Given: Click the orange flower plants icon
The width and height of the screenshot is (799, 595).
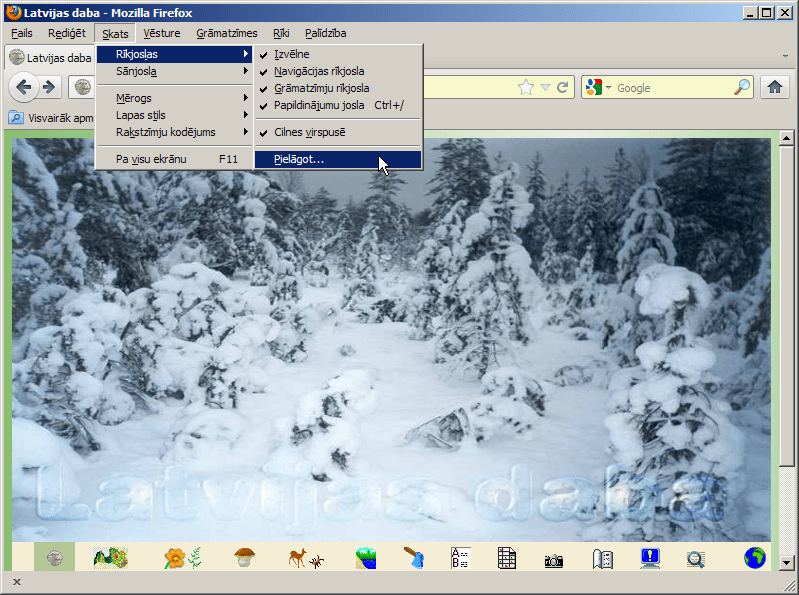Looking at the screenshot, I should [182, 558].
